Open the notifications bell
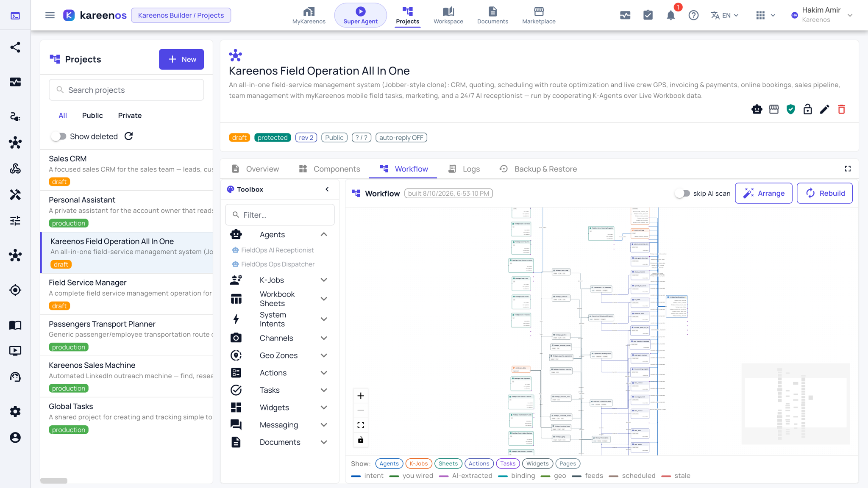This screenshot has height=488, width=868. point(670,15)
